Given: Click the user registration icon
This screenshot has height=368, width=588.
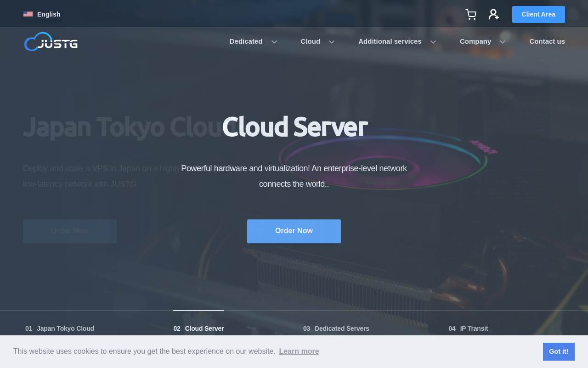Looking at the screenshot, I should 494,14.
